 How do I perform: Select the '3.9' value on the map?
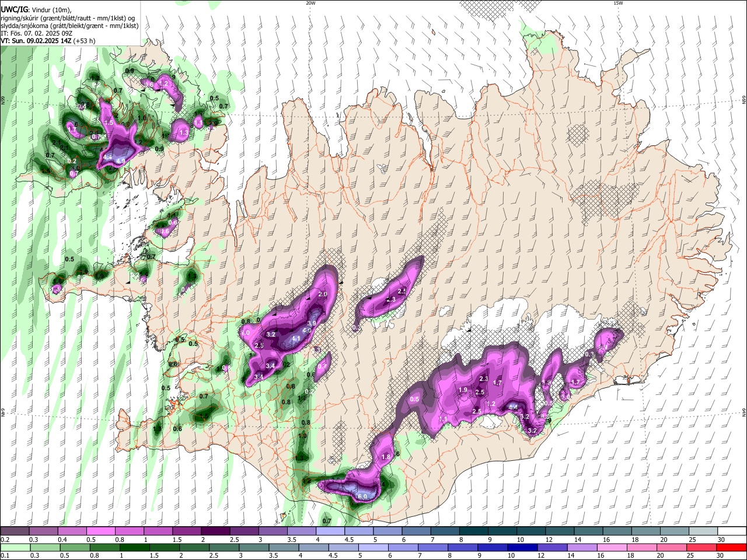pos(312,324)
